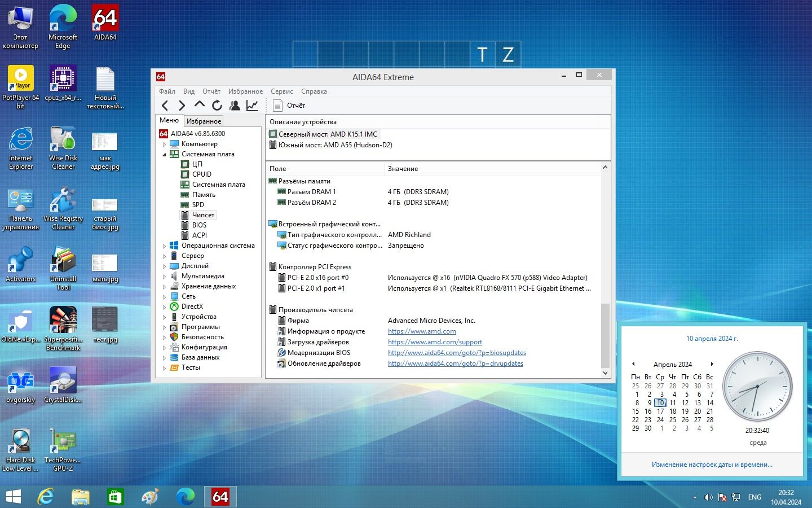Open the biosupdates link for BIOS modernization
The width and height of the screenshot is (812, 508).
click(x=457, y=353)
